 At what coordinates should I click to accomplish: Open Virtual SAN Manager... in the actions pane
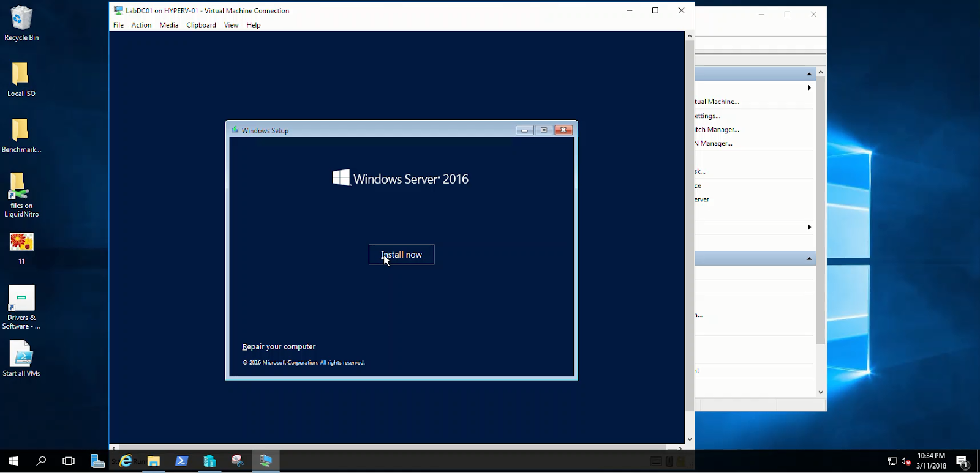714,143
